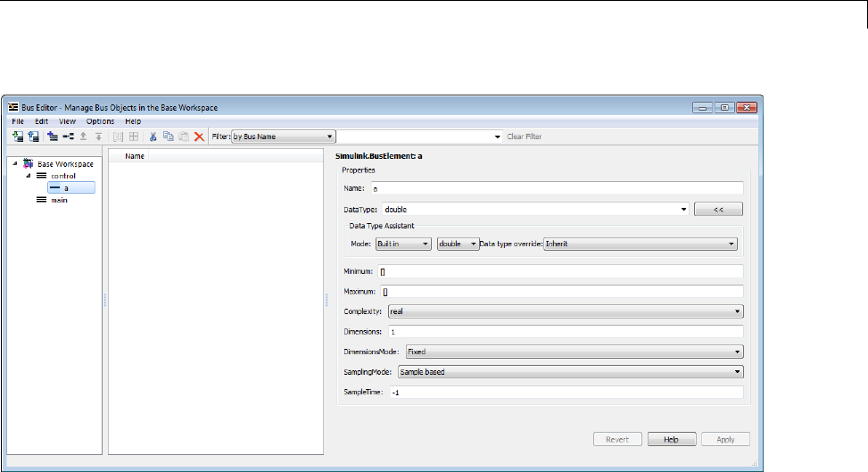Open the Edit menu

pos(42,121)
